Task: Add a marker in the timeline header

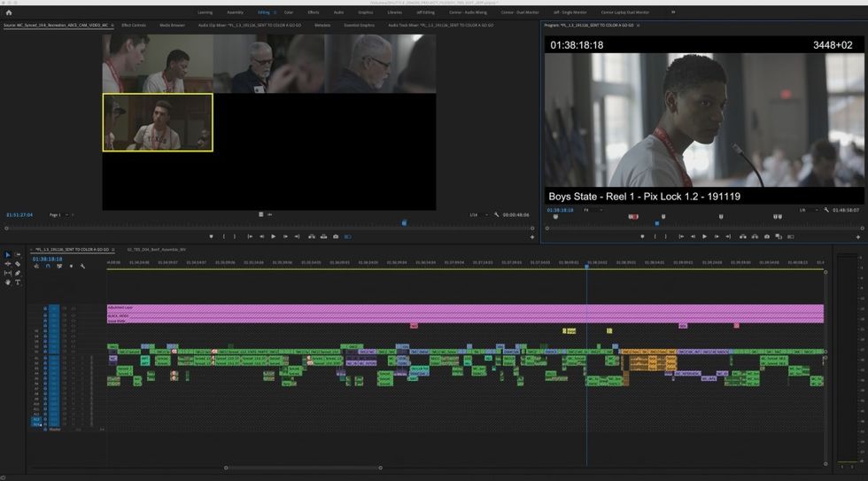Action: click(71, 267)
